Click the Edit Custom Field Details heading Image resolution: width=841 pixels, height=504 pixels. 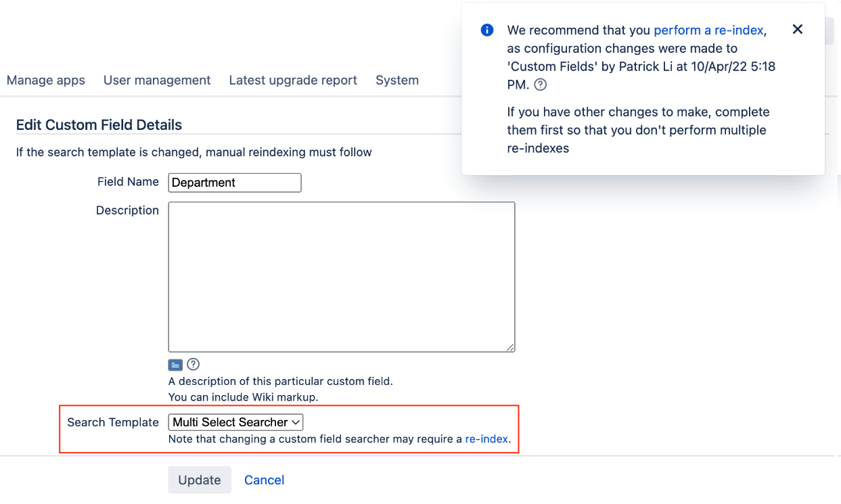pyautogui.click(x=98, y=124)
